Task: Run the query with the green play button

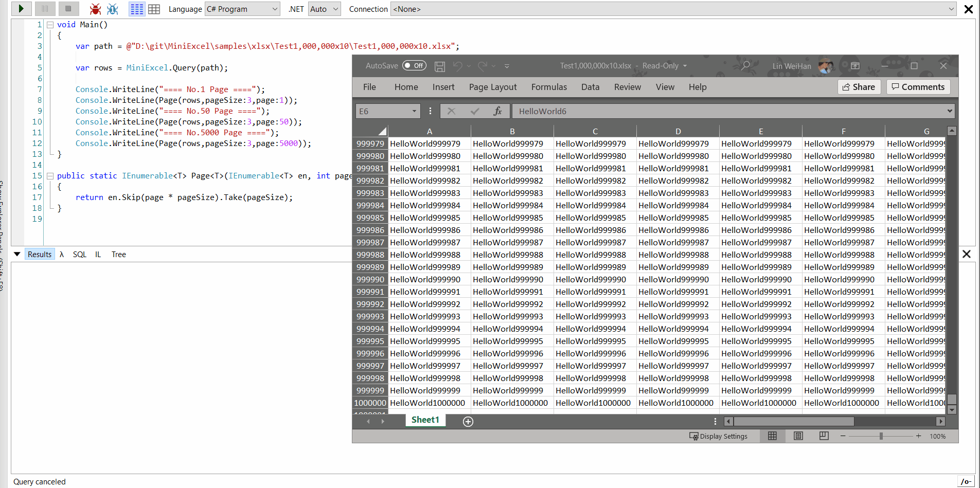Action: click(x=21, y=9)
